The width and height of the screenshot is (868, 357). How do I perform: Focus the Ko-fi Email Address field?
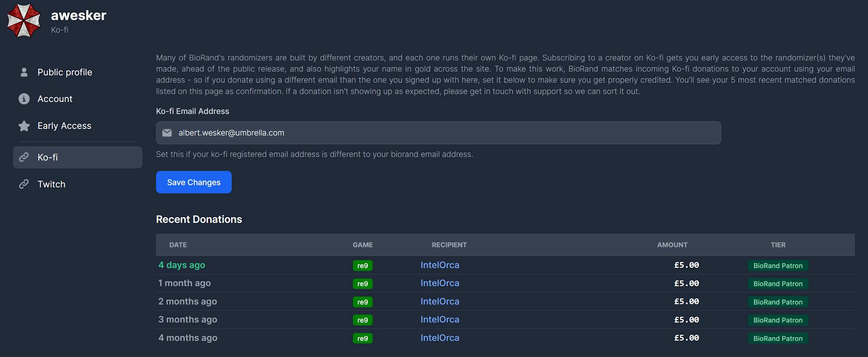coord(438,133)
